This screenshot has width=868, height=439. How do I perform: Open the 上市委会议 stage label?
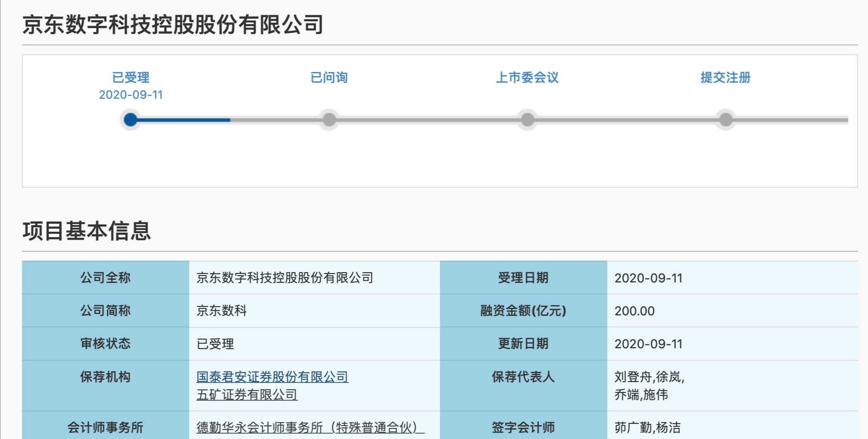[527, 77]
